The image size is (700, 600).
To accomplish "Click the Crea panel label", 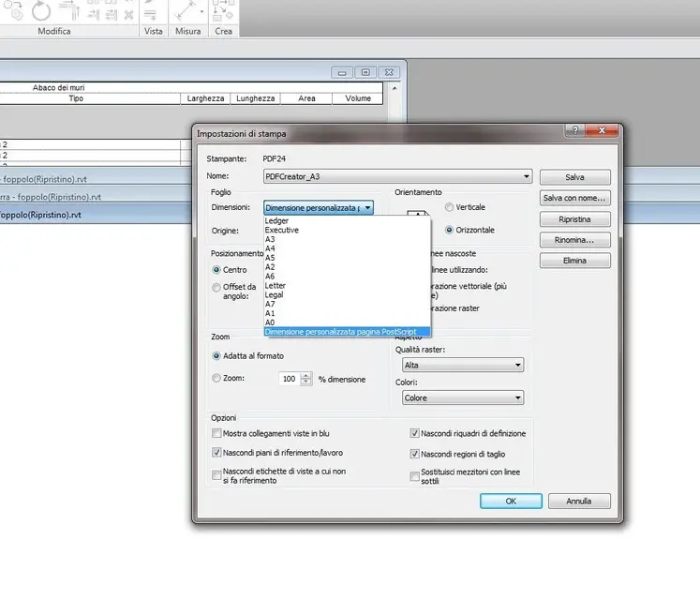I will (x=223, y=31).
